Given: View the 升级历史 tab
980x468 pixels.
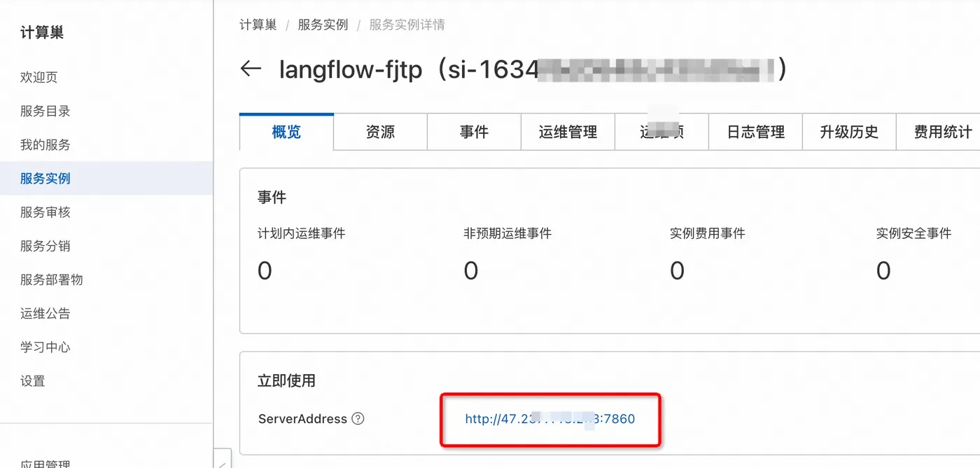Looking at the screenshot, I should [848, 132].
